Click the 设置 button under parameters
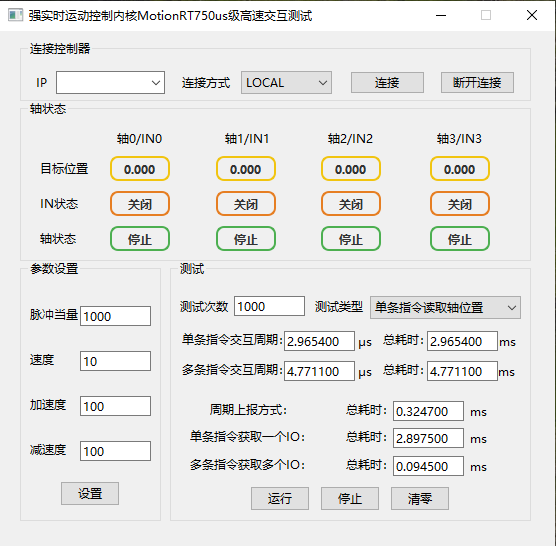This screenshot has width=556, height=546. 90,493
